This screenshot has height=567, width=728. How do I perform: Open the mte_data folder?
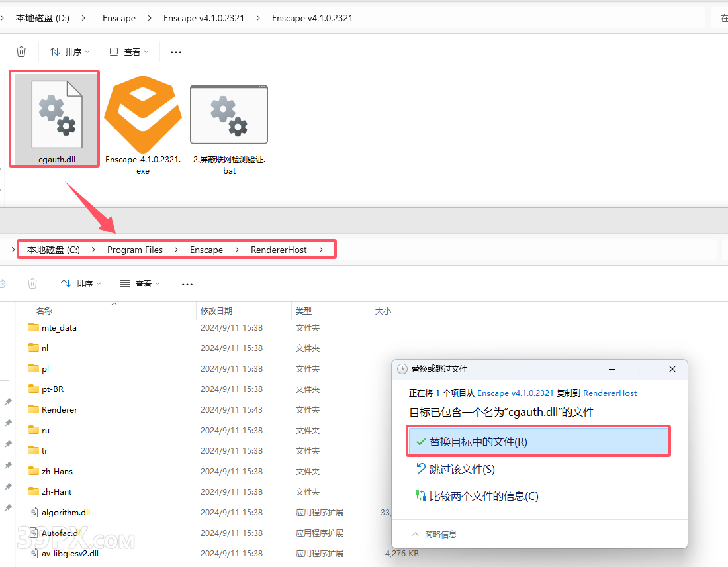(x=59, y=327)
